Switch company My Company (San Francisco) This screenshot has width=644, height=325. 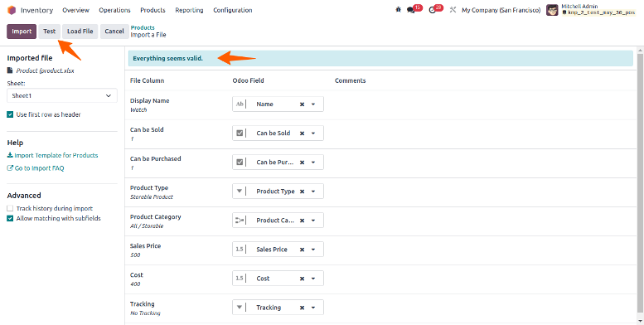(x=501, y=10)
